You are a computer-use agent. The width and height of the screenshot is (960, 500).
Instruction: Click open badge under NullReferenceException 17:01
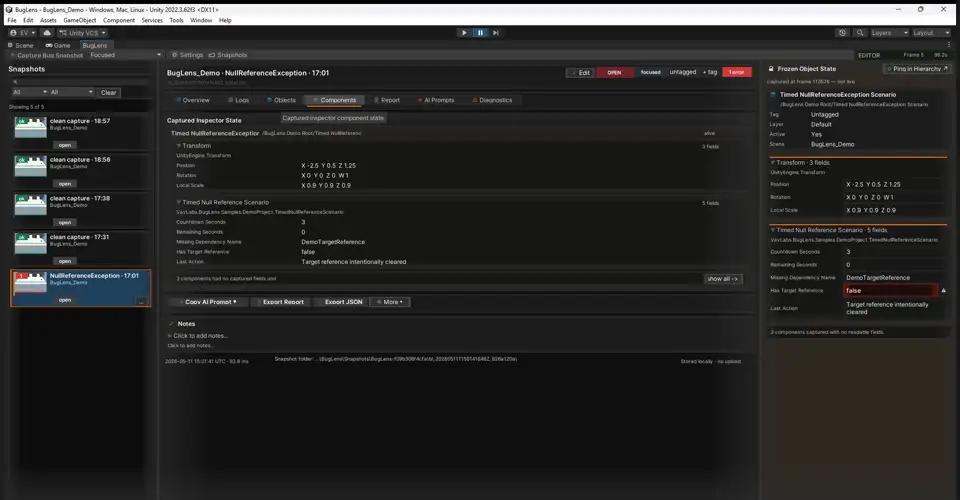[65, 300]
